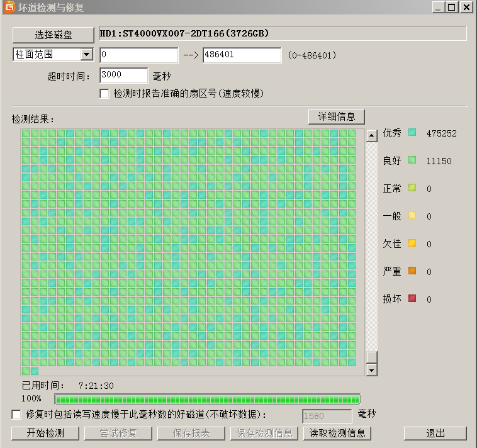This screenshot has width=477, height=448.
Task: Click the 保存检测信息 button
Action: coord(264,433)
